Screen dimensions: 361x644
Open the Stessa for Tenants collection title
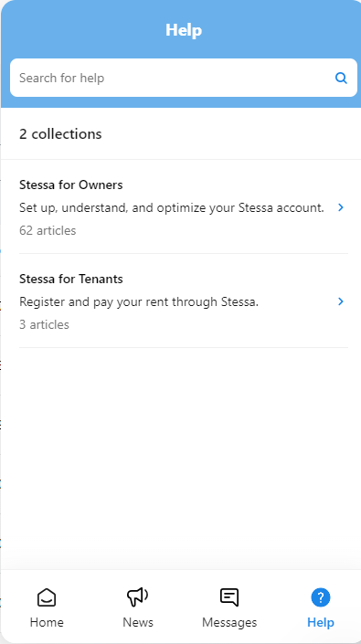(71, 279)
